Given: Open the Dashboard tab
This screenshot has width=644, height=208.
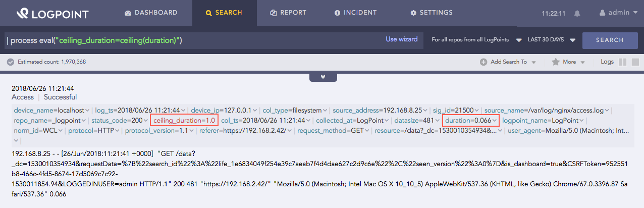Looking at the screenshot, I should tap(151, 13).
